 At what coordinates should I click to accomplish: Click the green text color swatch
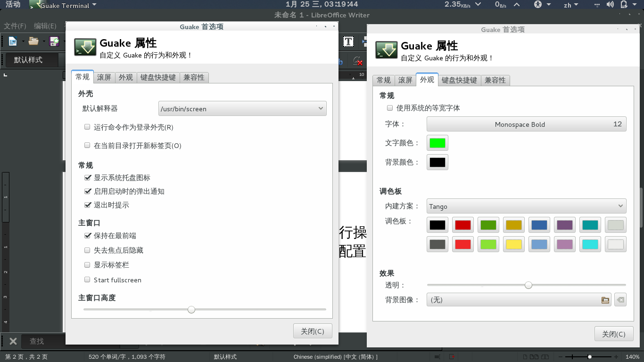click(x=438, y=143)
